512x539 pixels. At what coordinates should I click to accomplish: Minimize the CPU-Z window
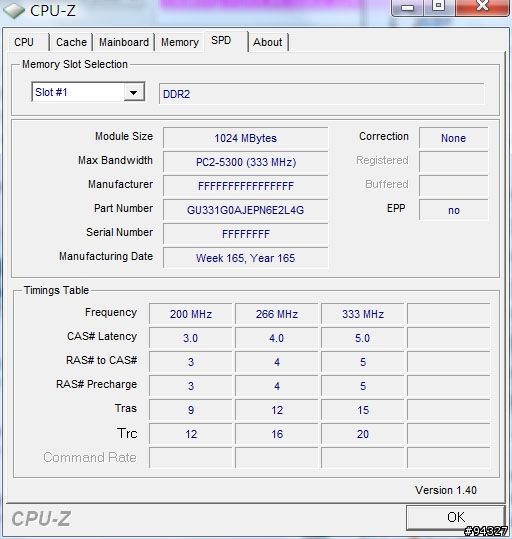407,8
